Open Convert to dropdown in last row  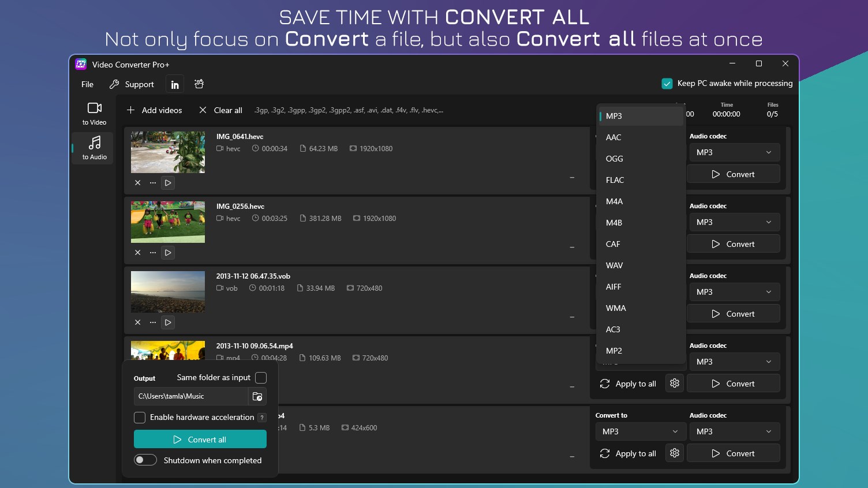pos(641,431)
